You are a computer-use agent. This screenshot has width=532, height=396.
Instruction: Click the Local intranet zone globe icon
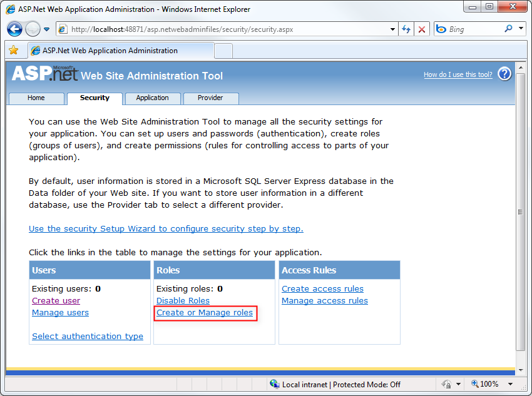tap(275, 383)
